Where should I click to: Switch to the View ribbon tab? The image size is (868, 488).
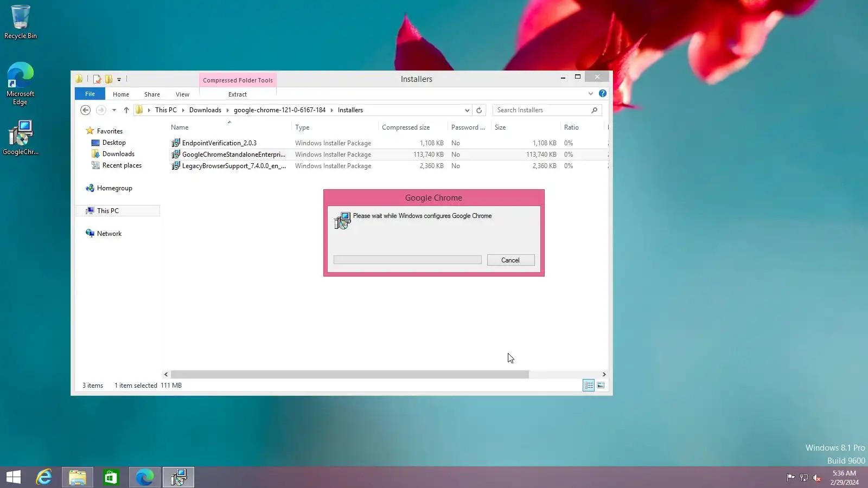click(182, 94)
